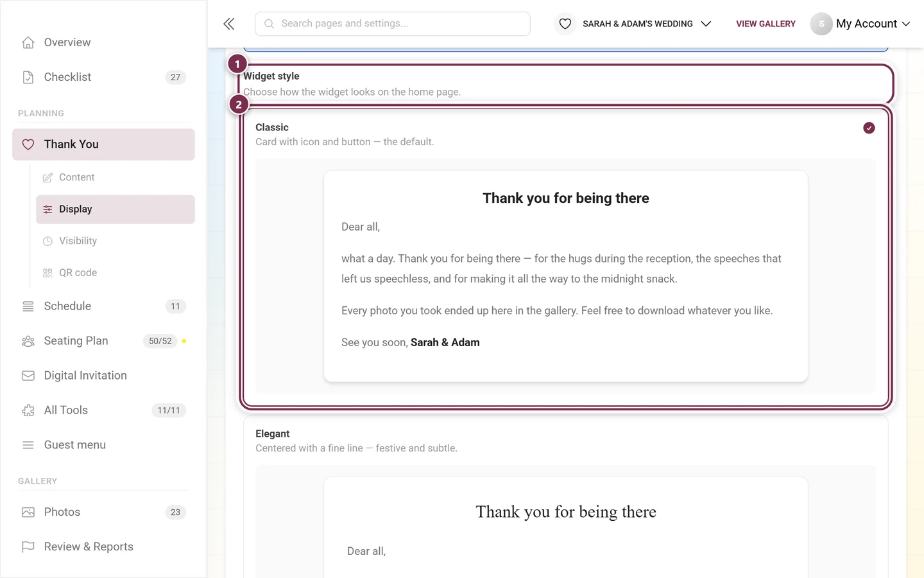Go to Checklist in sidebar
Screen dimensions: 924x578
(x=103, y=77)
